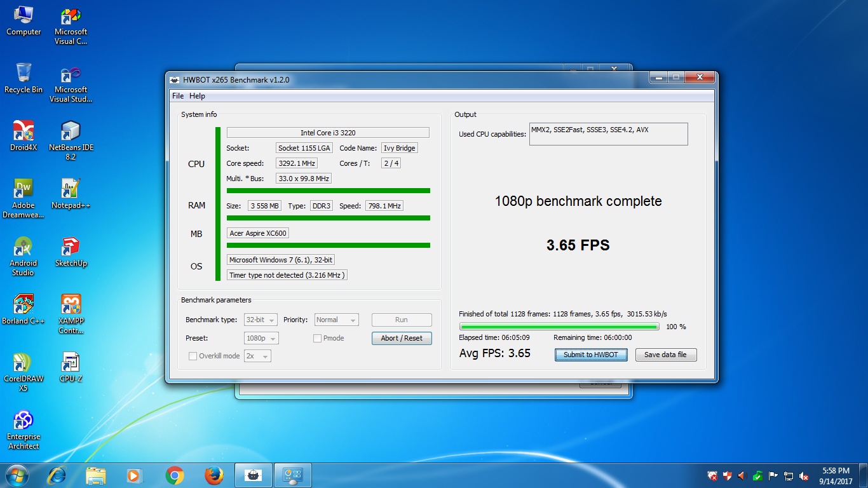Open the Windows Start menu orb

pos(17,475)
